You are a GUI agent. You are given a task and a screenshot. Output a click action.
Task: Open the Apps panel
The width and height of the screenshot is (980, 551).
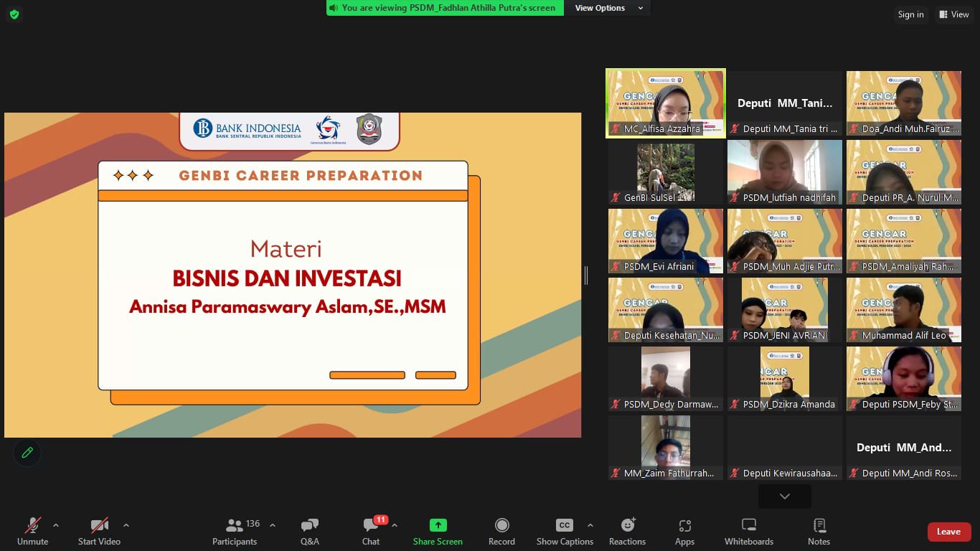[684, 531]
